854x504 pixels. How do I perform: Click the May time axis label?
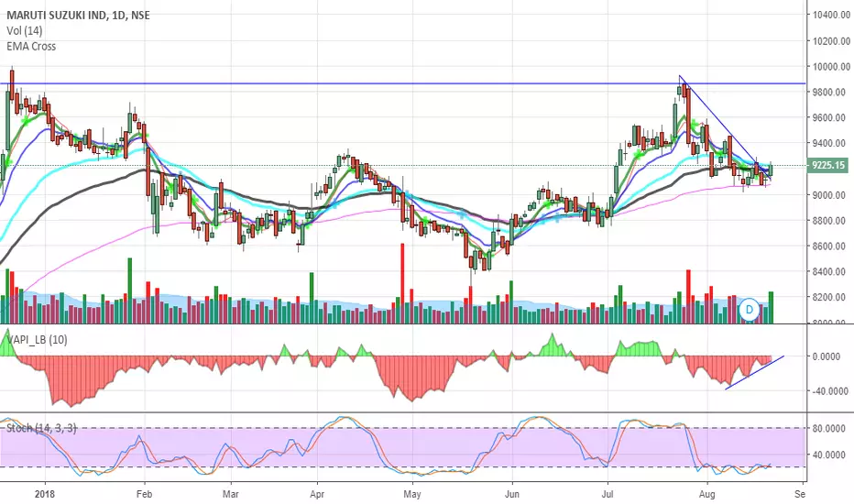click(x=412, y=494)
